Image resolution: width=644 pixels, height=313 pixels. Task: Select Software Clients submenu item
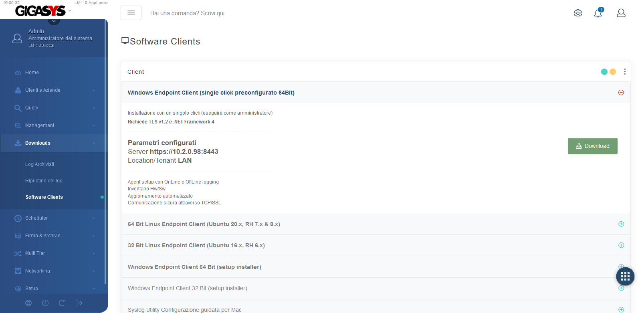pyautogui.click(x=44, y=197)
